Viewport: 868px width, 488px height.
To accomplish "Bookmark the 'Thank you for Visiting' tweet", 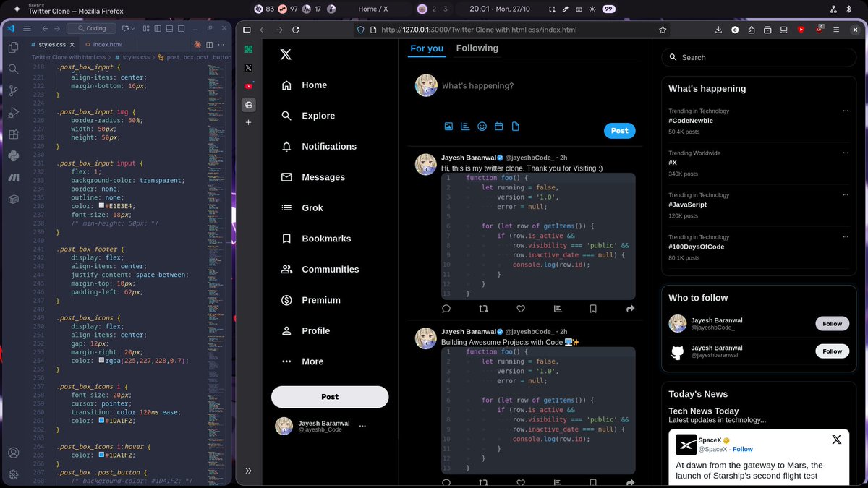I will point(593,309).
